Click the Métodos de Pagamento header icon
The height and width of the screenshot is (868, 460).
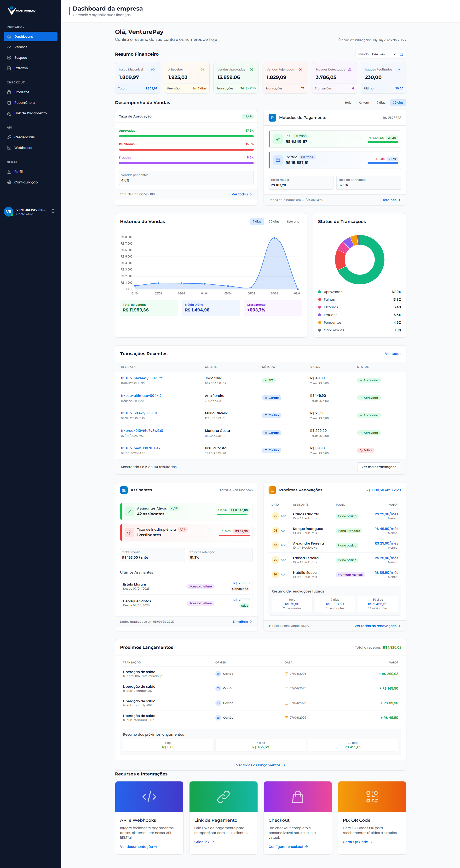click(272, 117)
